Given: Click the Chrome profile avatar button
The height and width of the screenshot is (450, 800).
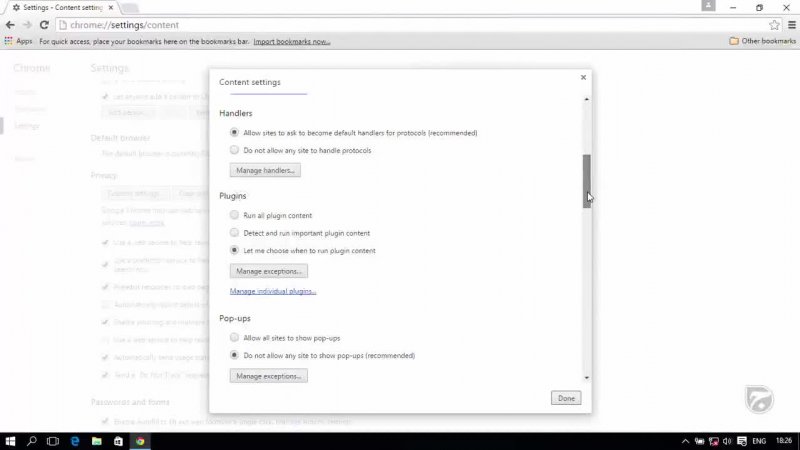Looking at the screenshot, I should point(708,6).
